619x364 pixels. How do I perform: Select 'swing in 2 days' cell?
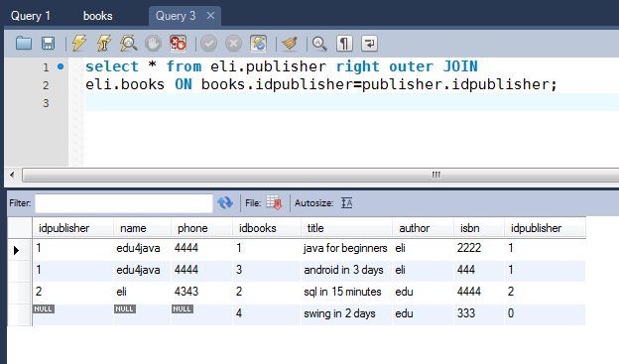(x=346, y=314)
